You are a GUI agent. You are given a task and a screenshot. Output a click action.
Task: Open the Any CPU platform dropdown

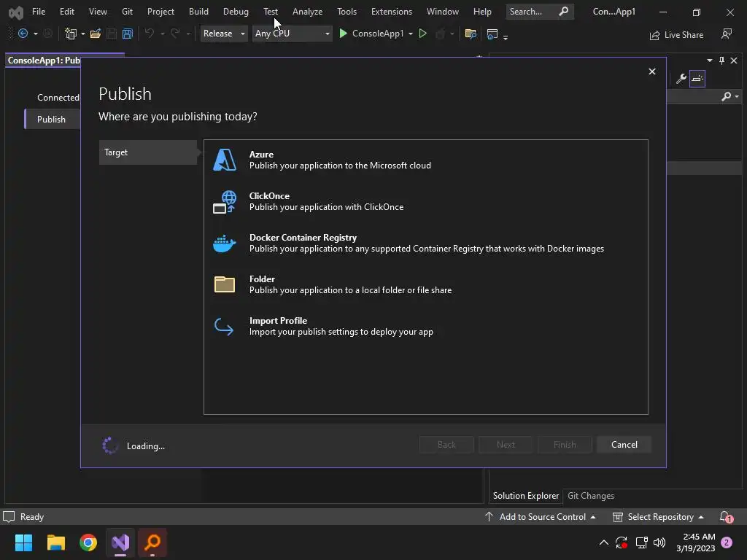[292, 34]
